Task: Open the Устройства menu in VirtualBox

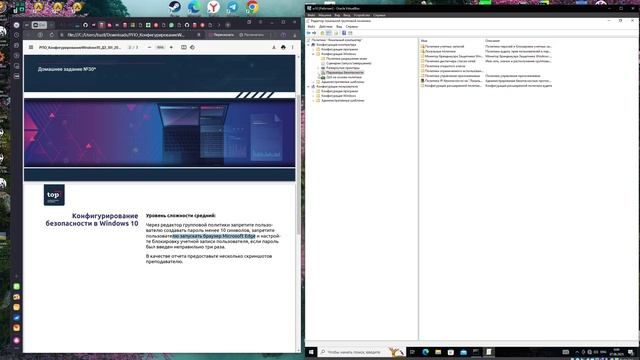Action: click(362, 15)
